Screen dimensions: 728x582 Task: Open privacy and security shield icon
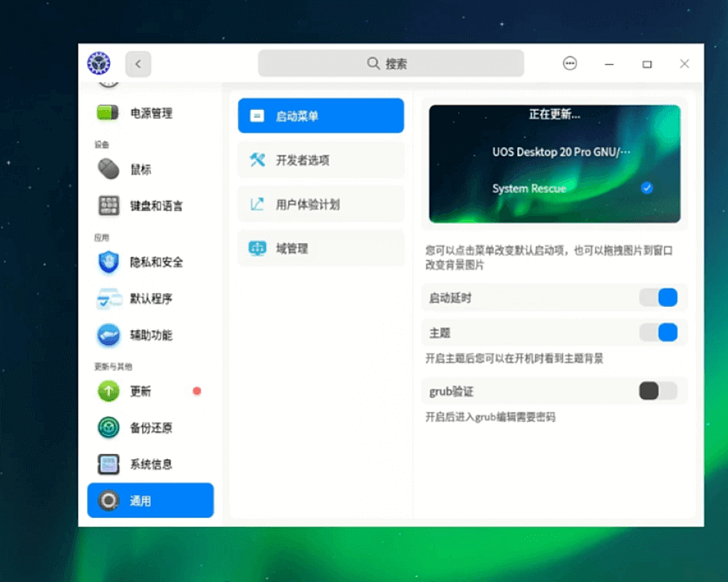click(x=108, y=262)
